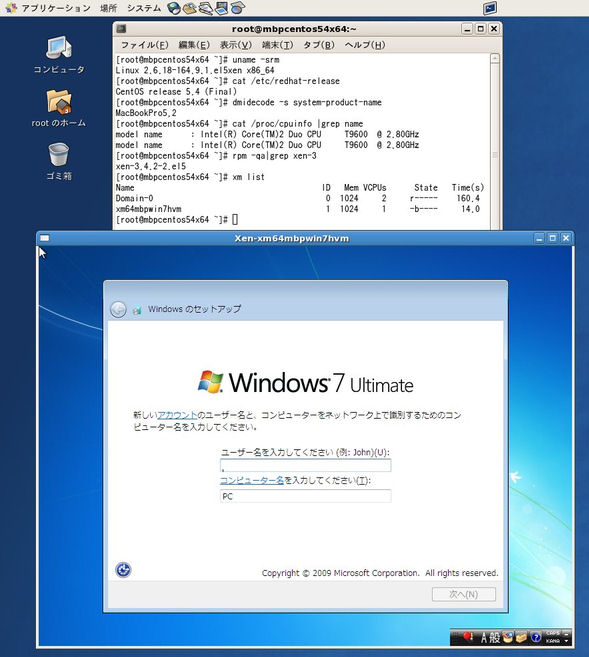Select the root のホーム folder icon

(59, 109)
